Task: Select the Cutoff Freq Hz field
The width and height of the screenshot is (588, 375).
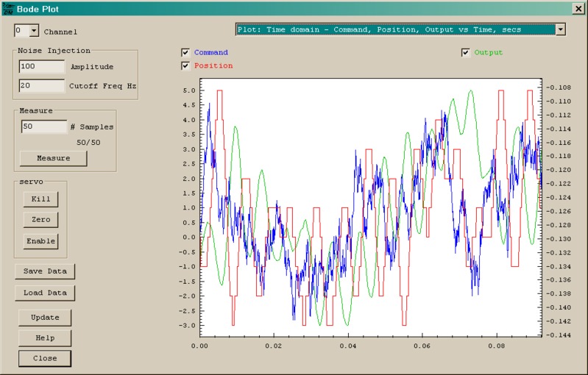Action: coord(42,85)
